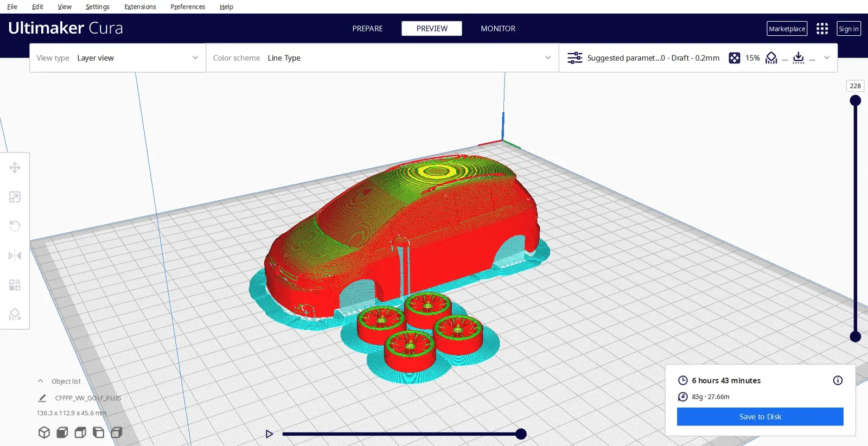Open the application switcher grid icon
Image resolution: width=868 pixels, height=446 pixels.
pos(822,29)
